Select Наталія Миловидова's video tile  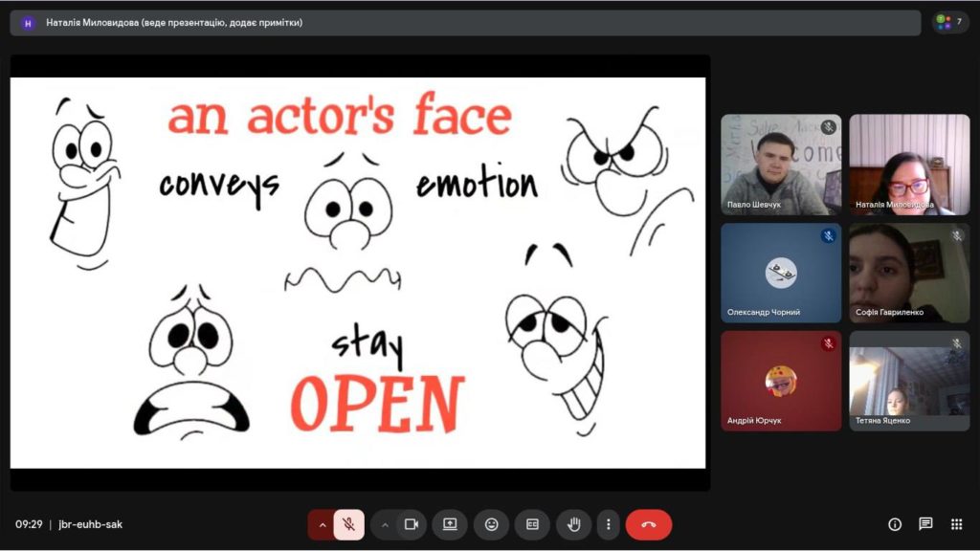click(x=909, y=165)
